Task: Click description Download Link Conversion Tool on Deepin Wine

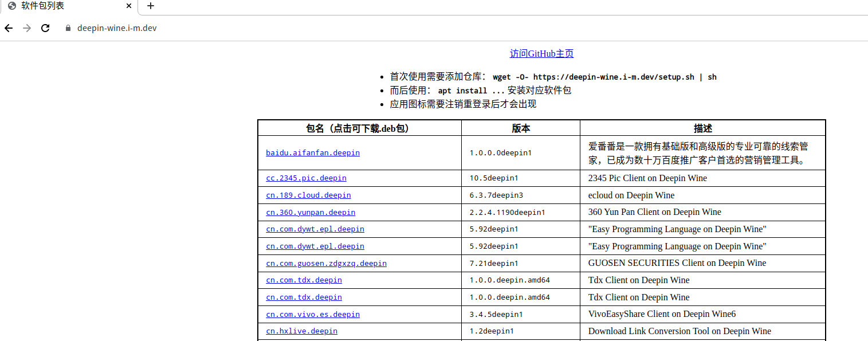Action: click(680, 331)
